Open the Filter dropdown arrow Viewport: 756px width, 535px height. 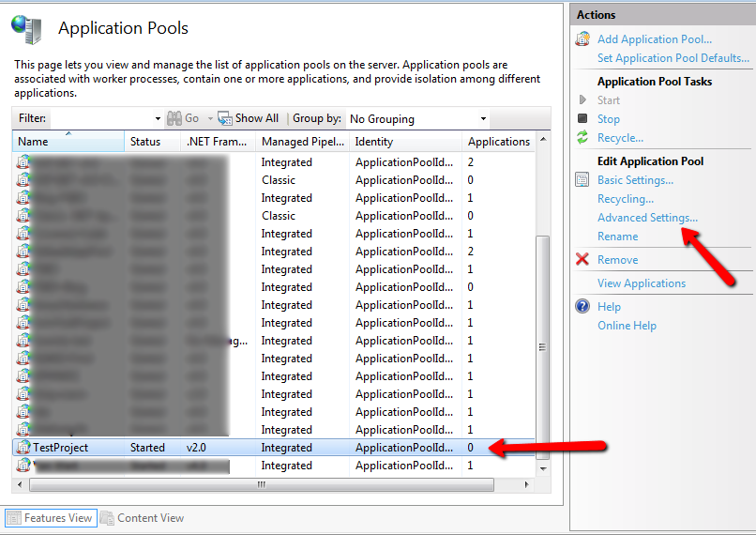(158, 119)
